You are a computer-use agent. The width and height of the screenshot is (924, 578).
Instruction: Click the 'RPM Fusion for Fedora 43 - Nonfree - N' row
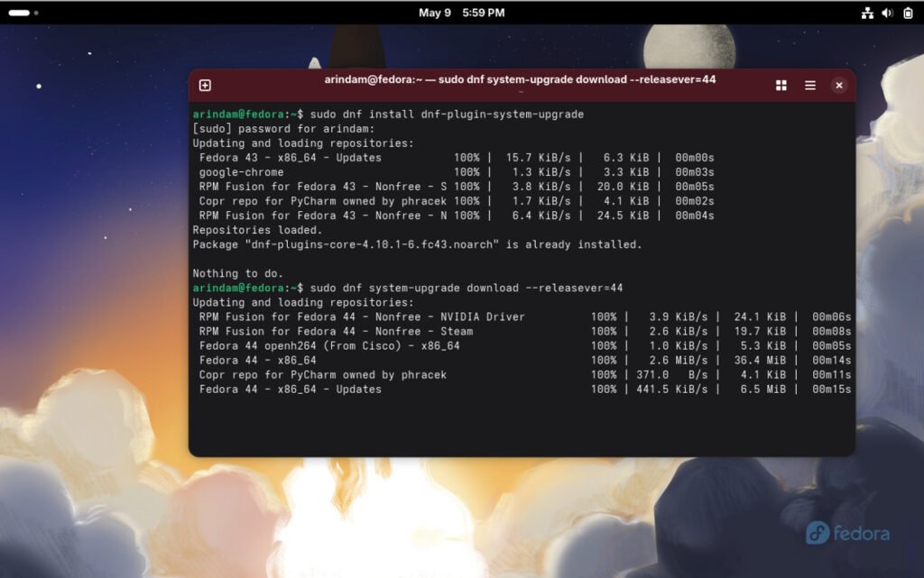pos(456,216)
